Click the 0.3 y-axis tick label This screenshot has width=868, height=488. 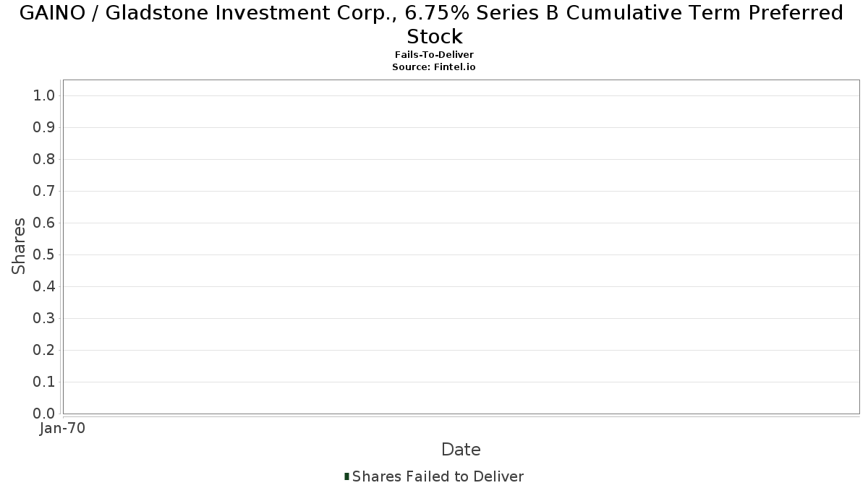coord(44,318)
